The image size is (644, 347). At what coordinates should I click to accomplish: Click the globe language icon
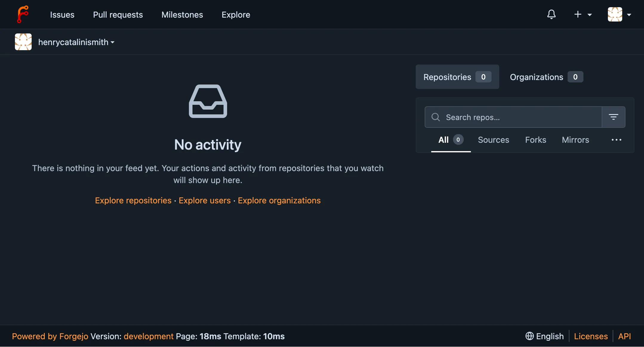click(x=529, y=336)
